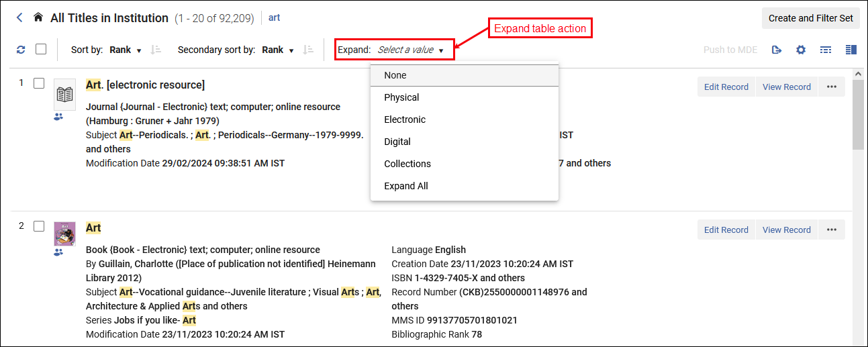Toggle primary sort direction icon
The width and height of the screenshot is (868, 347).
pos(156,50)
